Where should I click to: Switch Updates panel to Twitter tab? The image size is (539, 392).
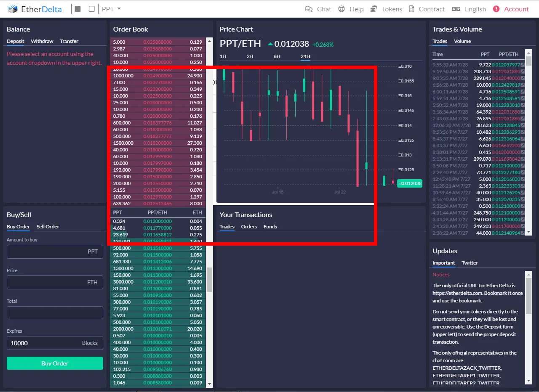coord(470,263)
